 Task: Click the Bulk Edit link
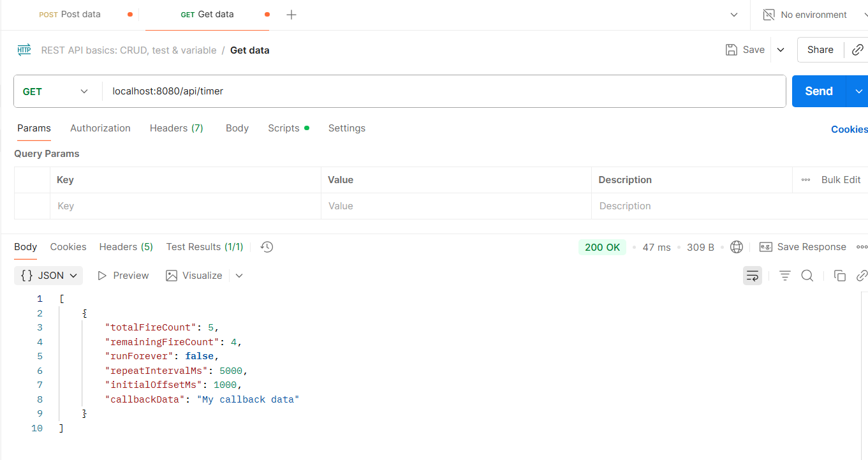click(x=841, y=180)
